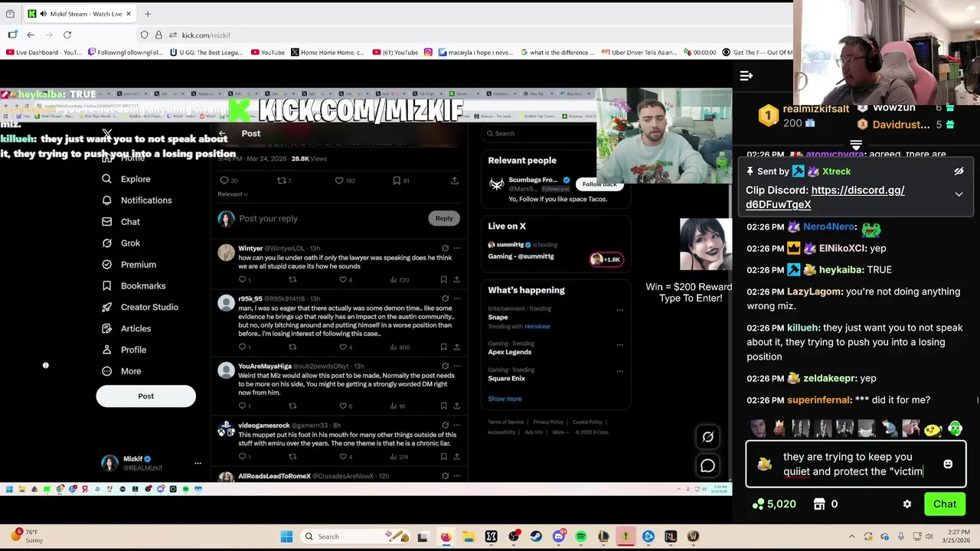
Task: Click the Reply button under post
Action: pos(444,218)
